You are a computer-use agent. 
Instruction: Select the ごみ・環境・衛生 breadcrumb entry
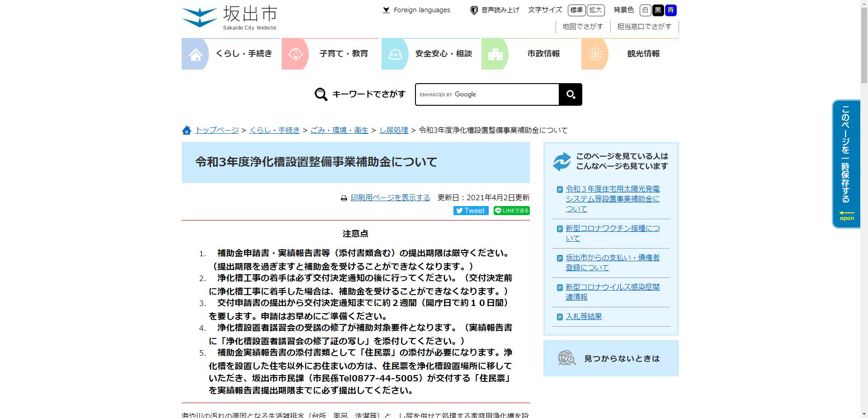pos(339,130)
